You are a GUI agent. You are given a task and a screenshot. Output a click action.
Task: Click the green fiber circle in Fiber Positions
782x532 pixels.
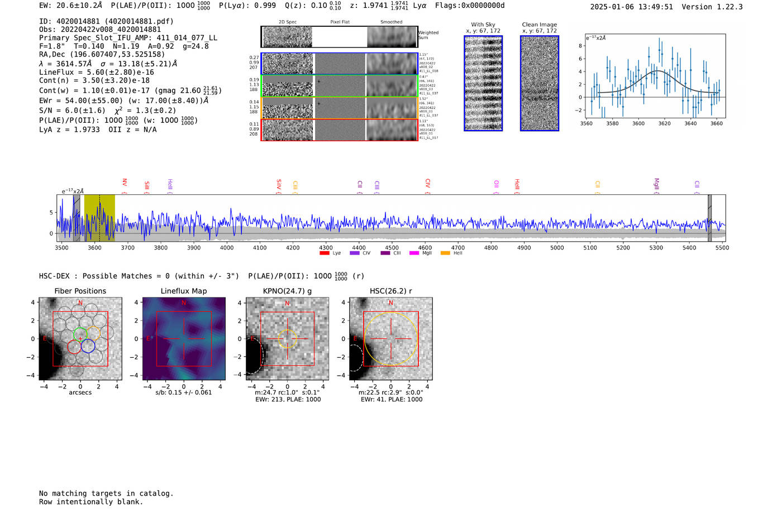(80, 334)
